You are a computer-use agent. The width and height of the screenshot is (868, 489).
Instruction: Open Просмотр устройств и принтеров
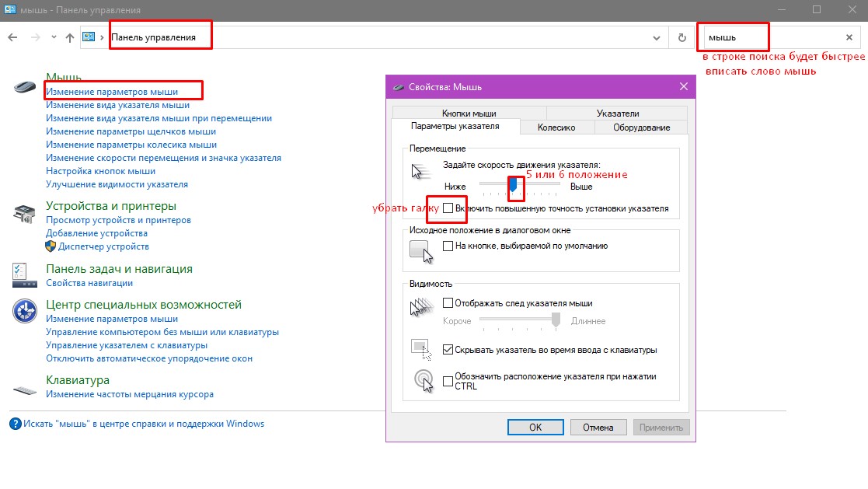(x=118, y=221)
